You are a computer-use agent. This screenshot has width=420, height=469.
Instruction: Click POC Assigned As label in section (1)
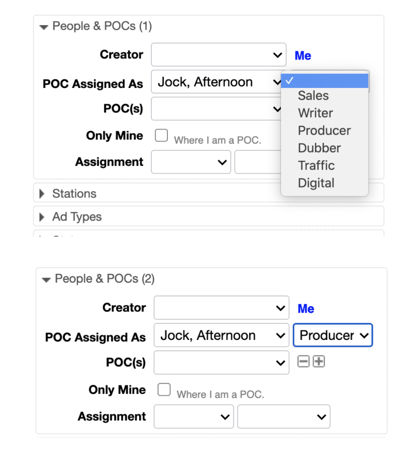pyautogui.click(x=93, y=84)
